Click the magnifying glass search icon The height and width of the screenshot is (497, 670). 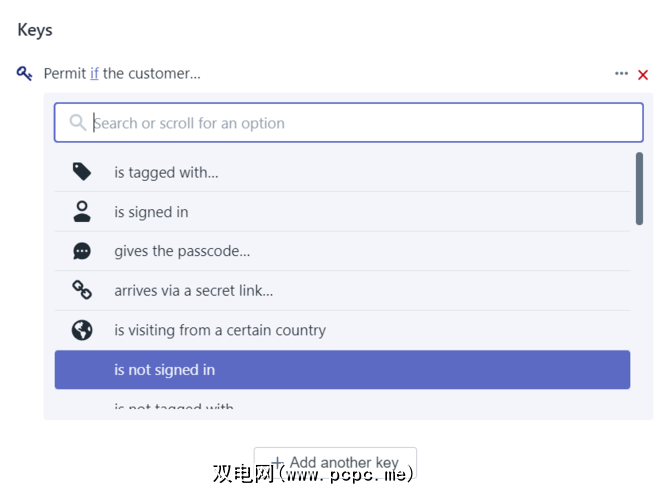coord(77,123)
